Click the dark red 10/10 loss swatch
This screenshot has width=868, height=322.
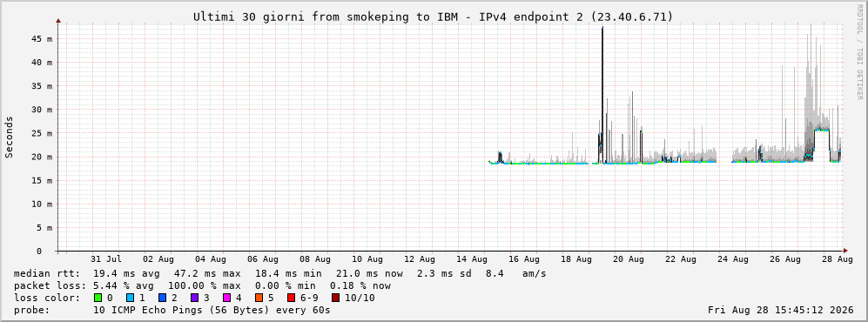point(336,299)
